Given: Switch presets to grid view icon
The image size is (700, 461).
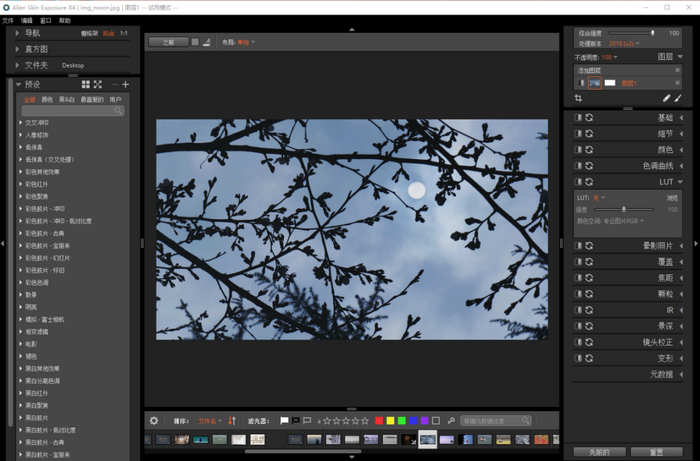Looking at the screenshot, I should 86,85.
